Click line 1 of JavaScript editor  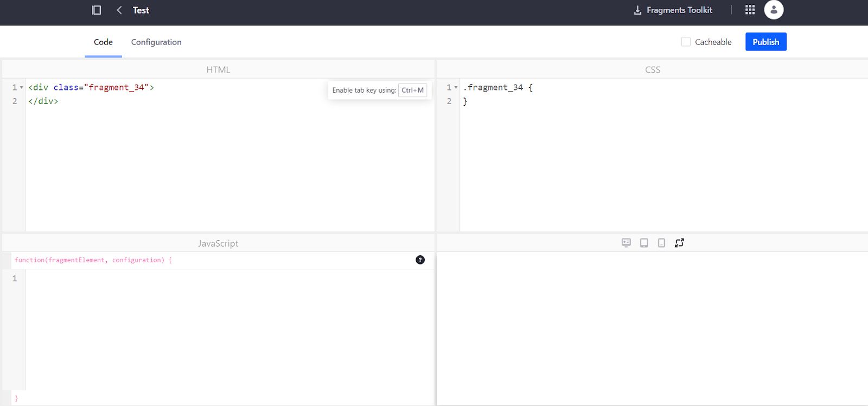point(229,278)
